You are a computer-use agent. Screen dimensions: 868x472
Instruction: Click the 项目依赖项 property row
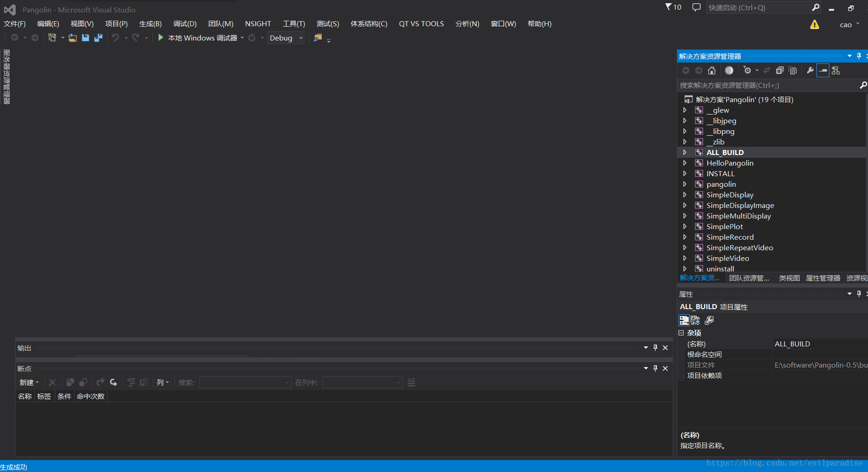(773, 375)
